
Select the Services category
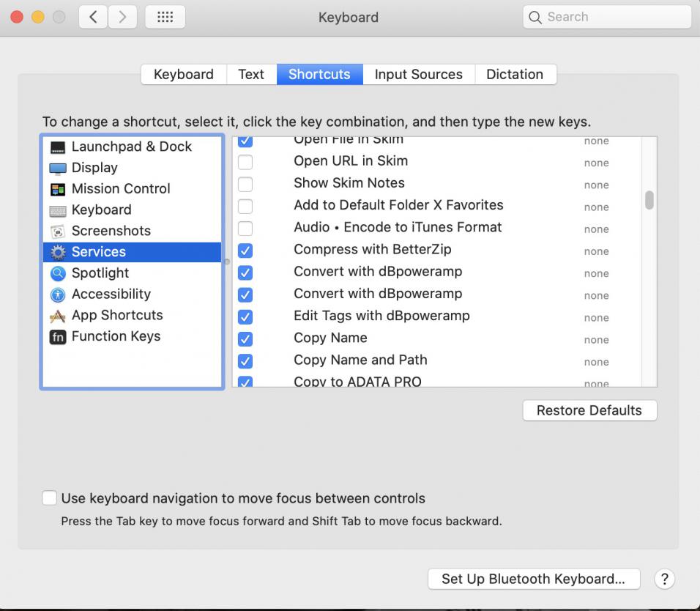132,252
